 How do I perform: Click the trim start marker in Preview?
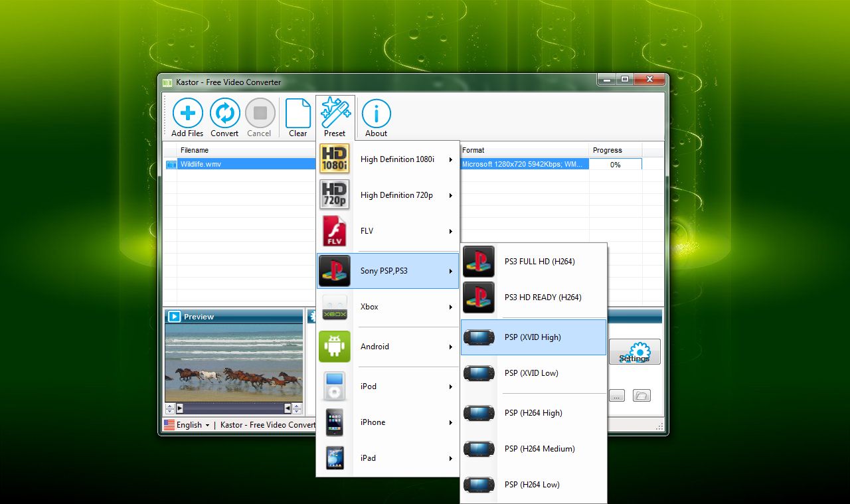tap(179, 408)
